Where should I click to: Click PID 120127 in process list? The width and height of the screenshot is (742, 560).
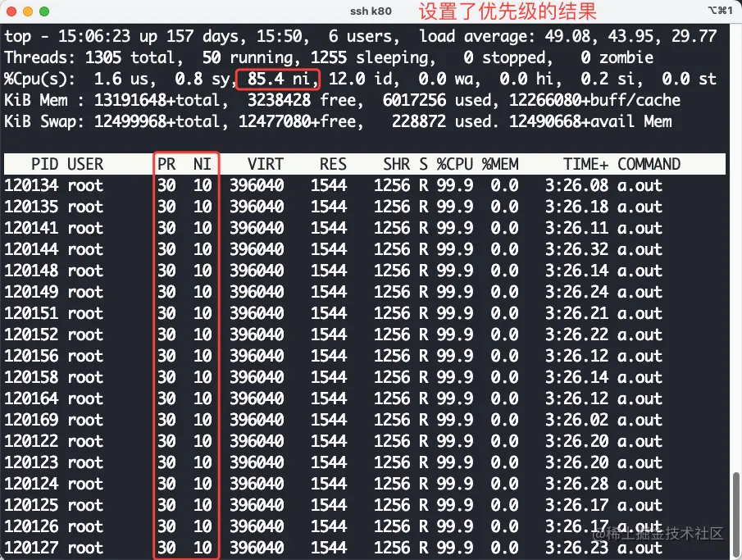tap(31, 547)
